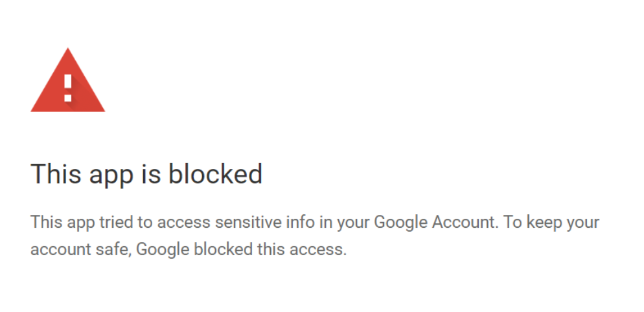Click the top tip of warning triangle
644x312 pixels.
(x=68, y=51)
